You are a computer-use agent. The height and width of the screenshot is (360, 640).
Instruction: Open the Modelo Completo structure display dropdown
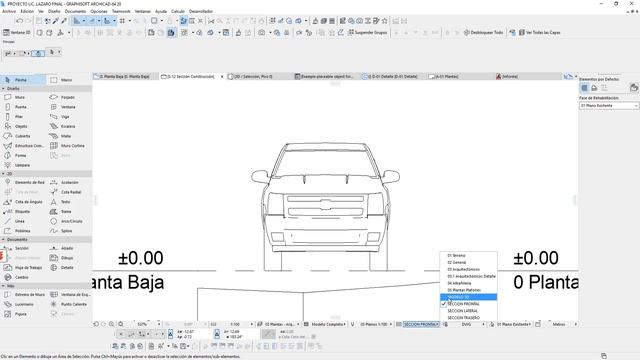tap(329, 324)
